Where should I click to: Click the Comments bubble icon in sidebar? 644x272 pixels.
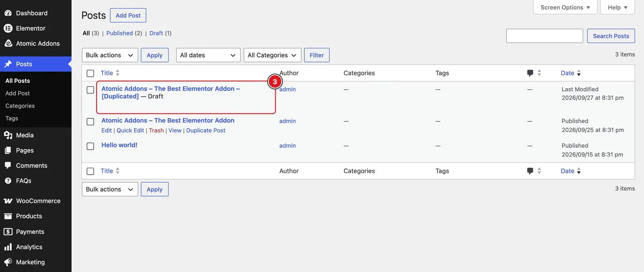[8, 165]
